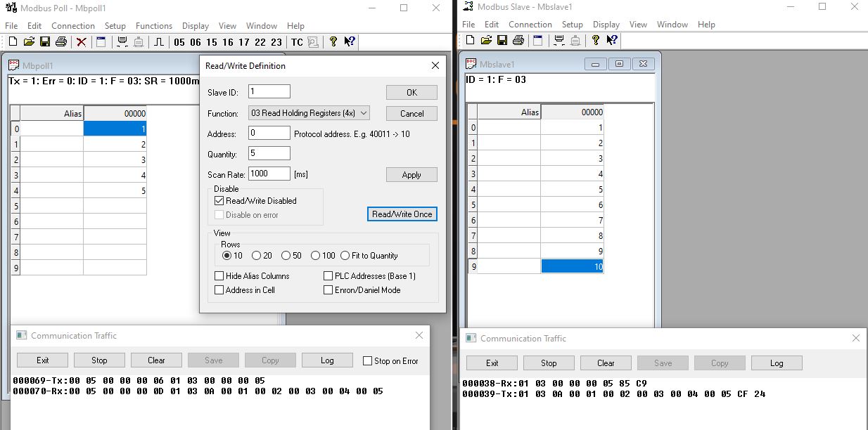Click Cancel in Read/Write Definition dialog

point(411,114)
